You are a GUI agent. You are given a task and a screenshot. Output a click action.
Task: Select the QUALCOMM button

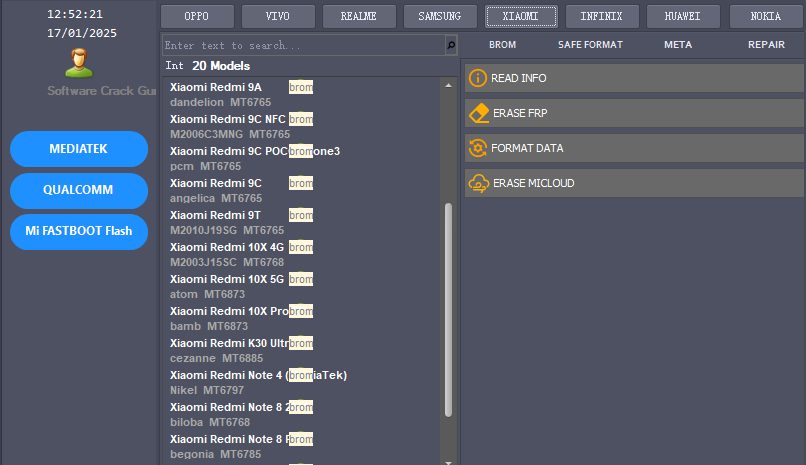[x=78, y=190]
